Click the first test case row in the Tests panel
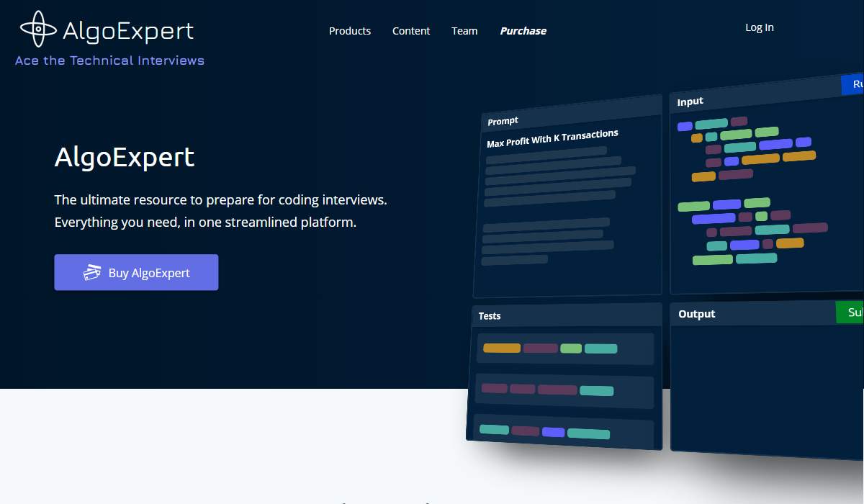This screenshot has height=504, width=864. click(x=565, y=348)
